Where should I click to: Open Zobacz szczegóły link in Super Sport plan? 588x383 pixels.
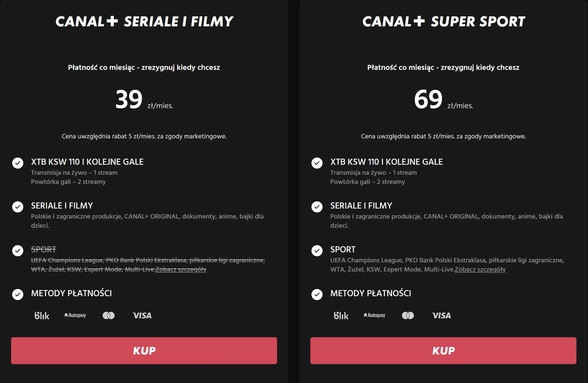click(x=480, y=269)
